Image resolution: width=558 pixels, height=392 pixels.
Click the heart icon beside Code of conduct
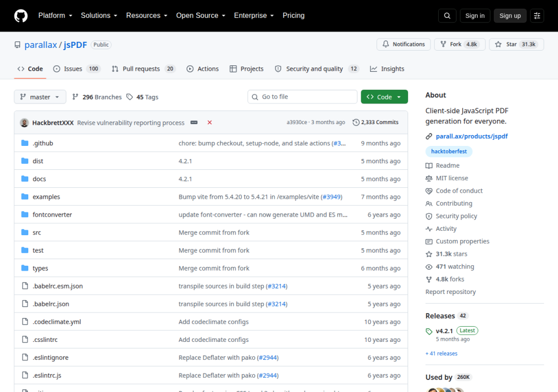429,191
